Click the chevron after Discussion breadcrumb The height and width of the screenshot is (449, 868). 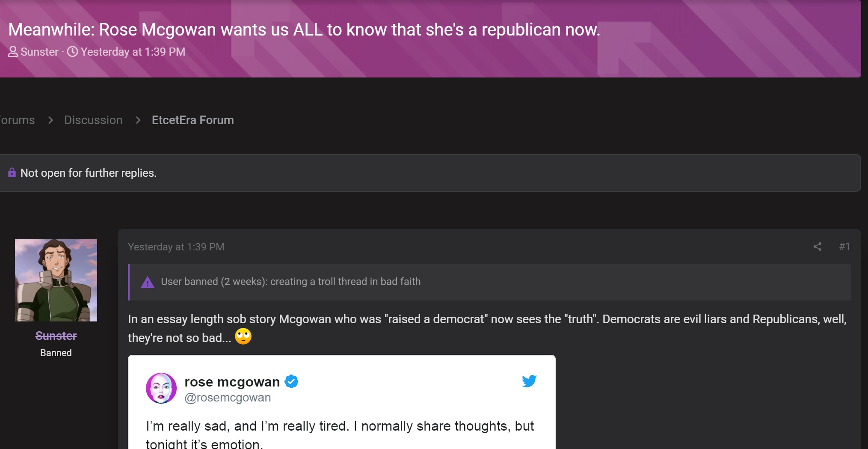pos(138,120)
